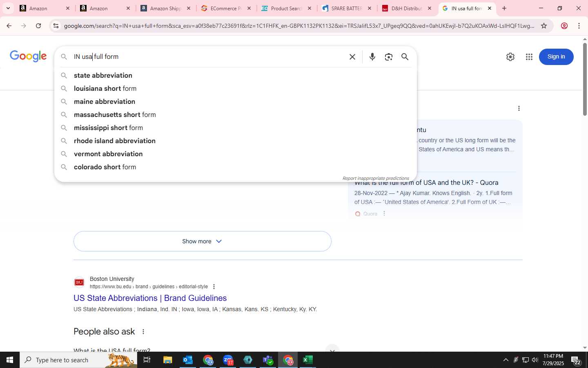This screenshot has height=368, width=588.
Task: Switch to the Amazon Shipping tab
Action: tap(166, 8)
